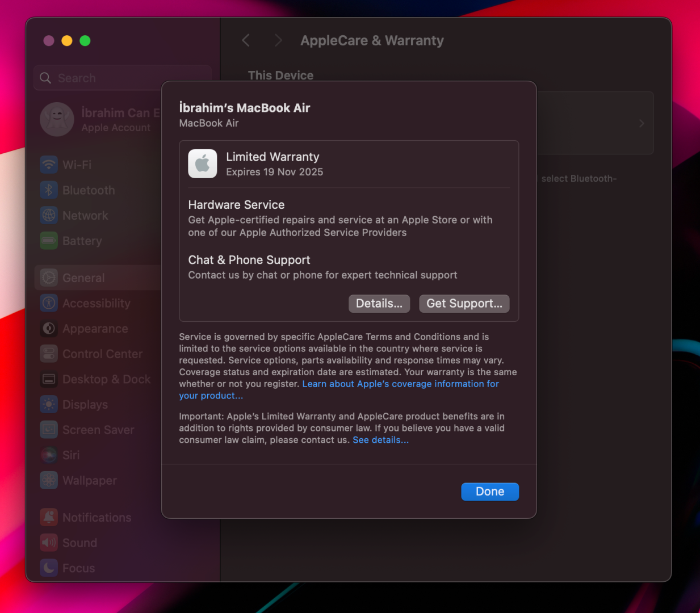Select Battery in the sidebar
Screen dimensions: 700x613
[97, 241]
